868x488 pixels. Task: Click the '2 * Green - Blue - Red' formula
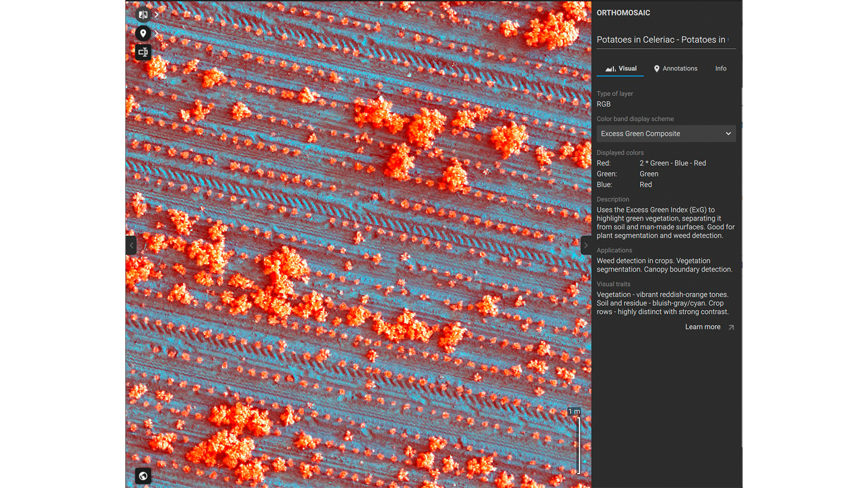pos(673,163)
